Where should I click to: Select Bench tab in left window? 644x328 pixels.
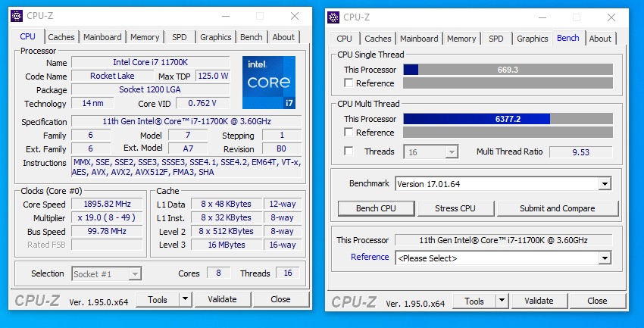(251, 37)
